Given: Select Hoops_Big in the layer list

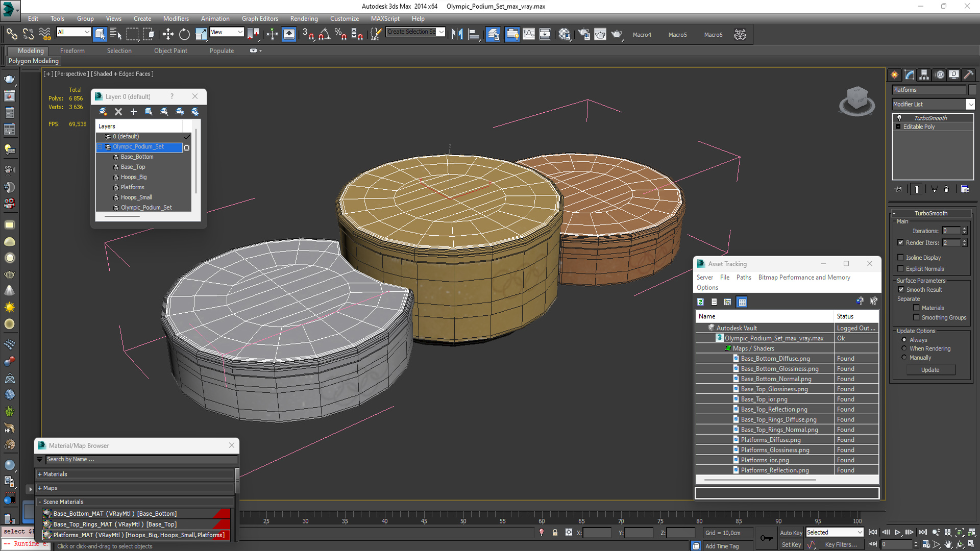Looking at the screenshot, I should pos(134,177).
